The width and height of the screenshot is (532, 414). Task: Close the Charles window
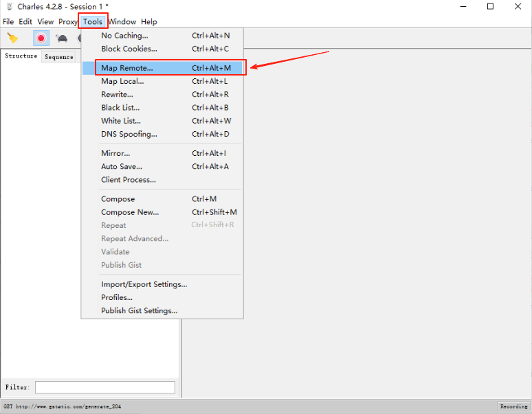click(x=518, y=6)
